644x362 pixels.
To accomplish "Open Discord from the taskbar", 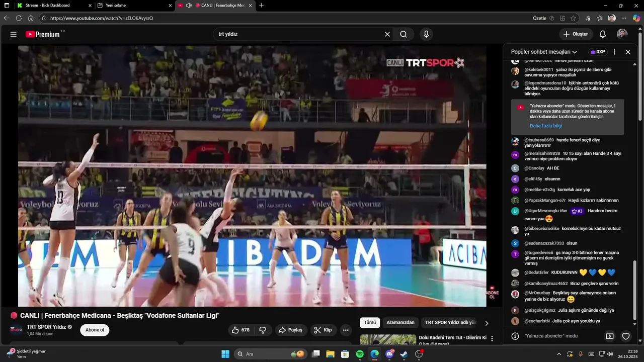I will point(389,354).
